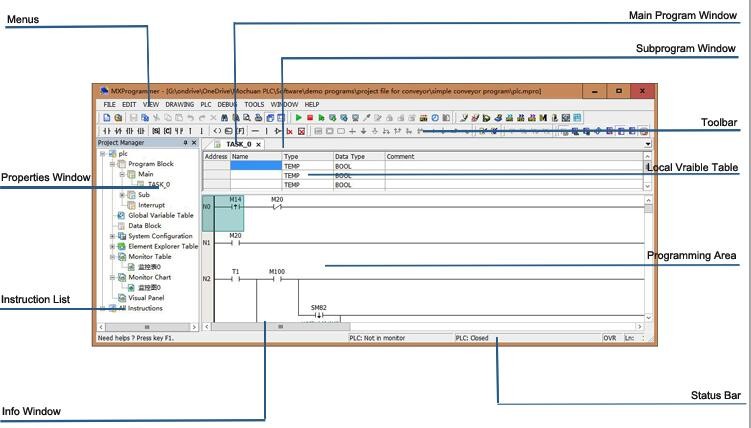Open the TOOLS menu
Image resolution: width=751 pixels, height=428 pixels.
(254, 104)
